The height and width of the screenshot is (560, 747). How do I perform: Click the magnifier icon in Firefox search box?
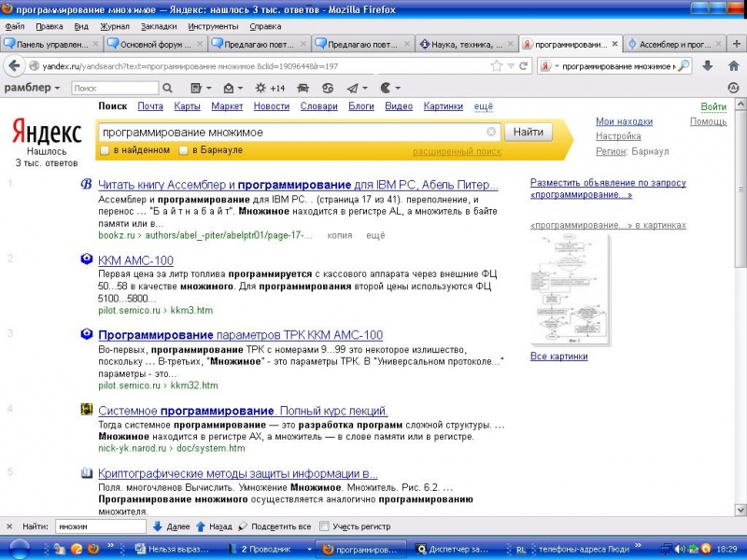pyautogui.click(x=684, y=66)
